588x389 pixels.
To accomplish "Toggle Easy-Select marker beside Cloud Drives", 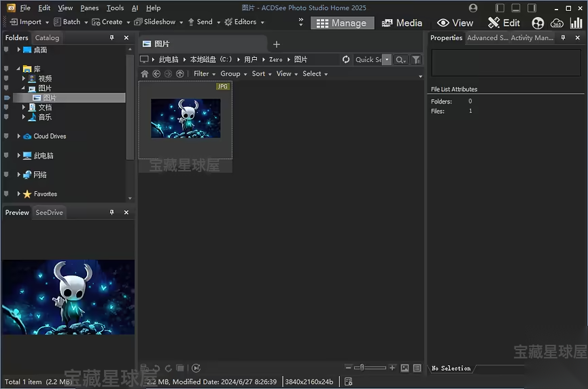I will point(6,136).
